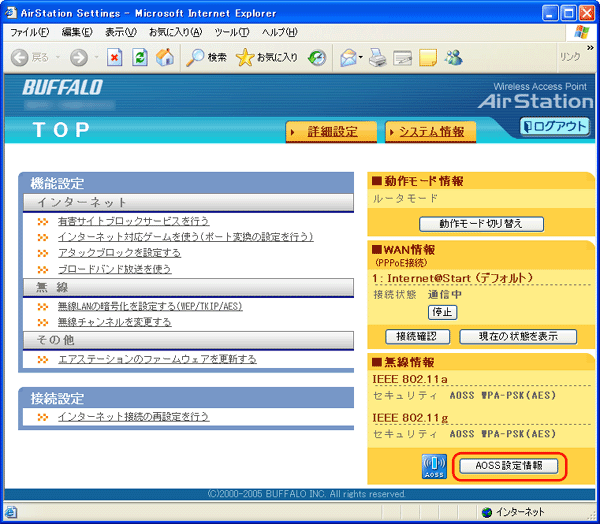This screenshot has height=524, width=600.
Task: Open ブロードバンド放送を使う link
Action: click(114, 269)
